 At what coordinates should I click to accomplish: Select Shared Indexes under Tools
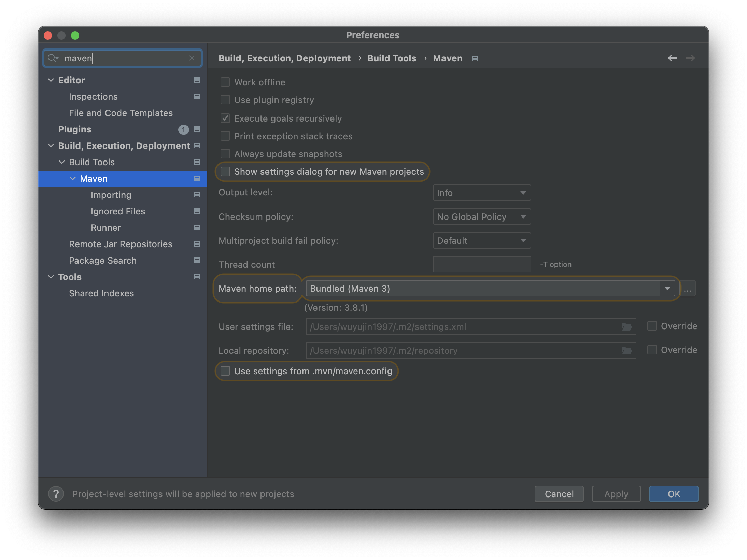point(101,293)
